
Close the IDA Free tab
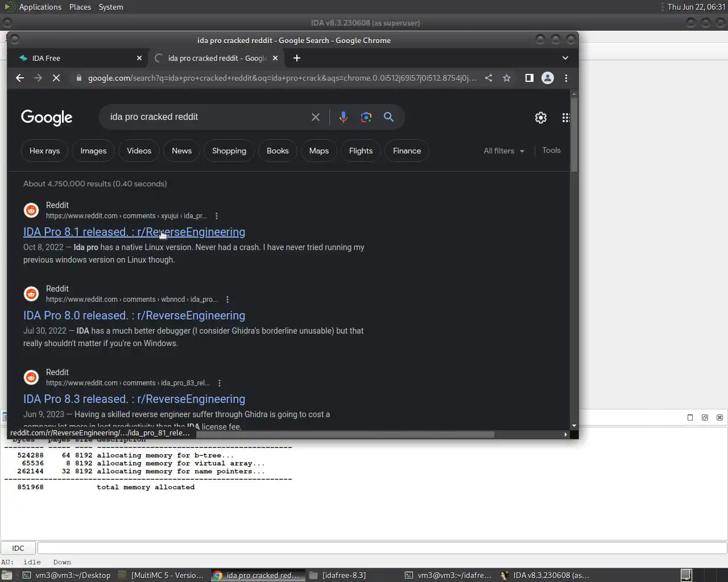tap(139, 58)
